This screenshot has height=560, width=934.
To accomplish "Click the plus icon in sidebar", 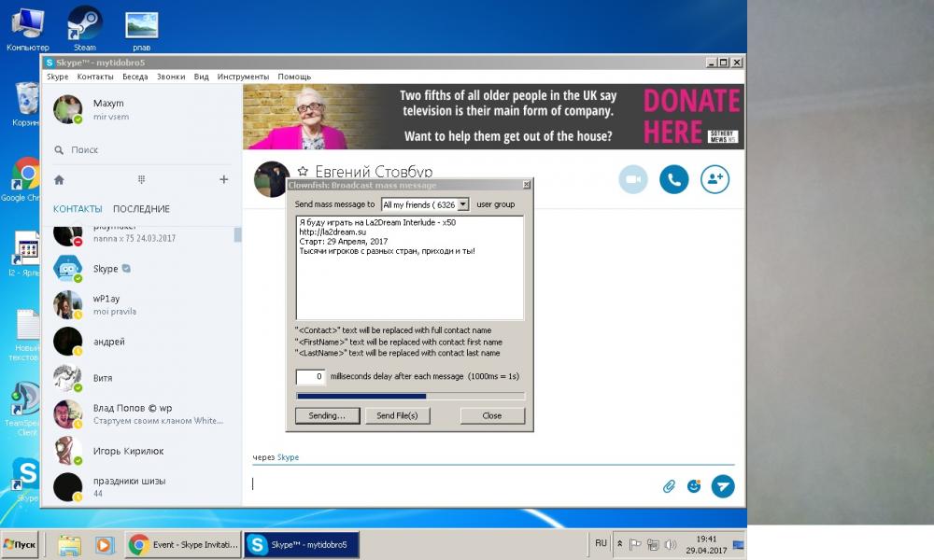I will pyautogui.click(x=223, y=179).
